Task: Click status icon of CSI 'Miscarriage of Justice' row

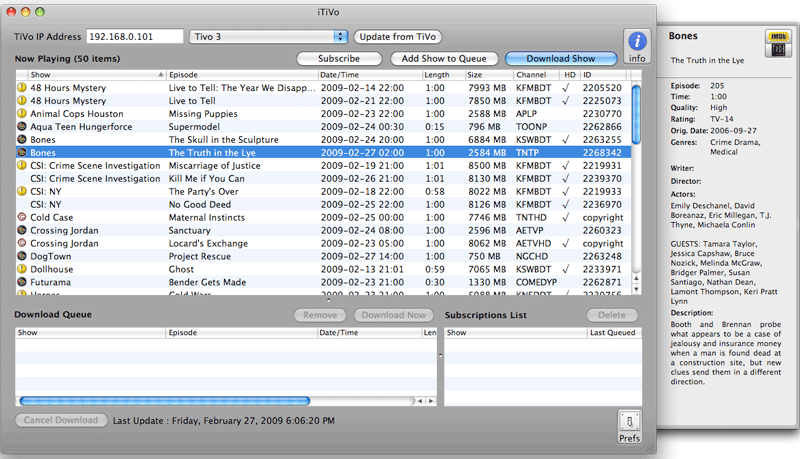Action: point(21,165)
